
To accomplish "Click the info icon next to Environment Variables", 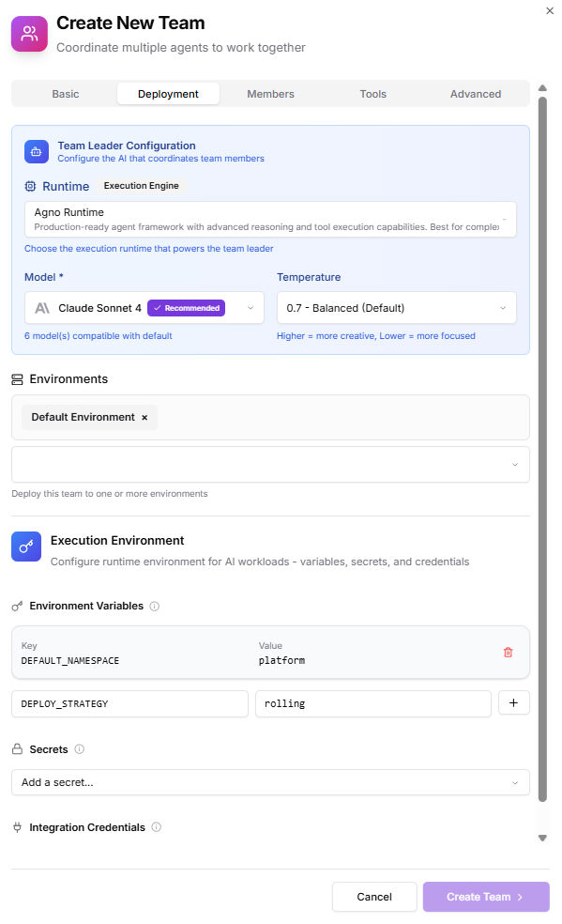I will coord(153,606).
